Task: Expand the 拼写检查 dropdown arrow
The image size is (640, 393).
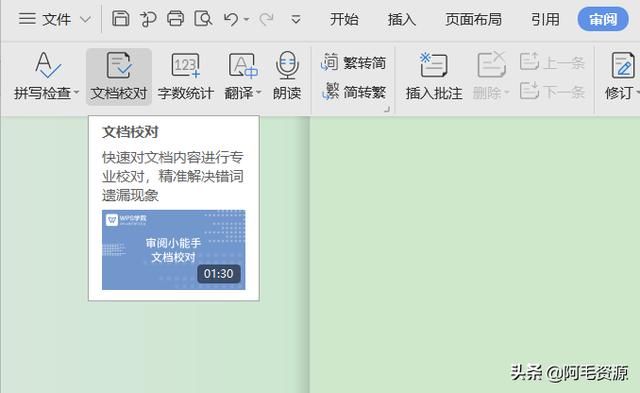Action: [76, 93]
